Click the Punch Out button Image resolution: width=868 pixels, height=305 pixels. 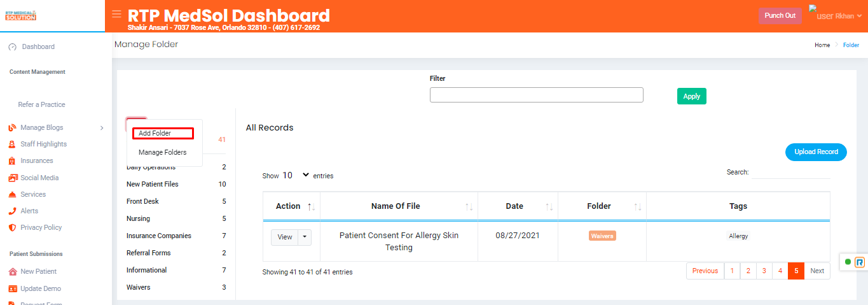point(780,16)
